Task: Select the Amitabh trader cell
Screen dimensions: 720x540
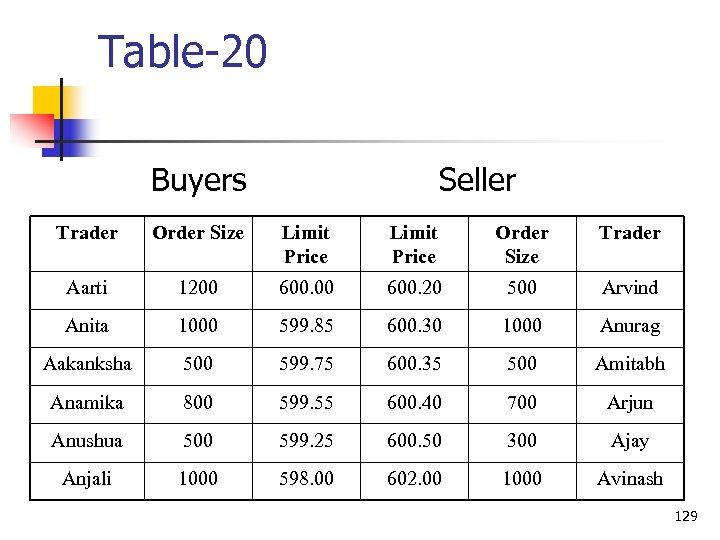Action: coord(630,364)
